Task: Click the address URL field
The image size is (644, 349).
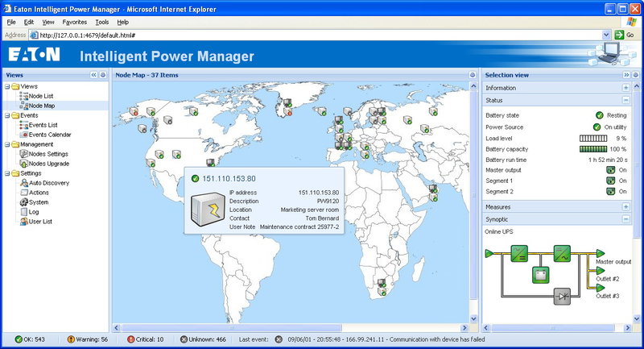Action: 316,35
